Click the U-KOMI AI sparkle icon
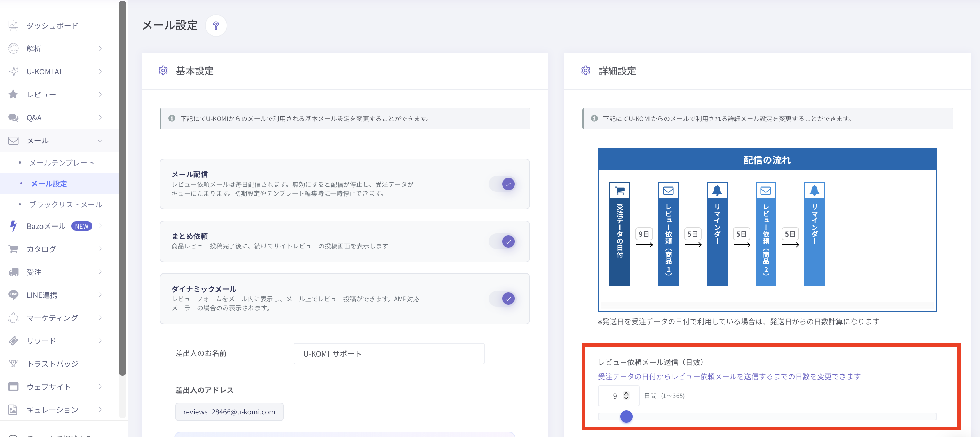Viewport: 980px width, 437px height. (x=13, y=72)
